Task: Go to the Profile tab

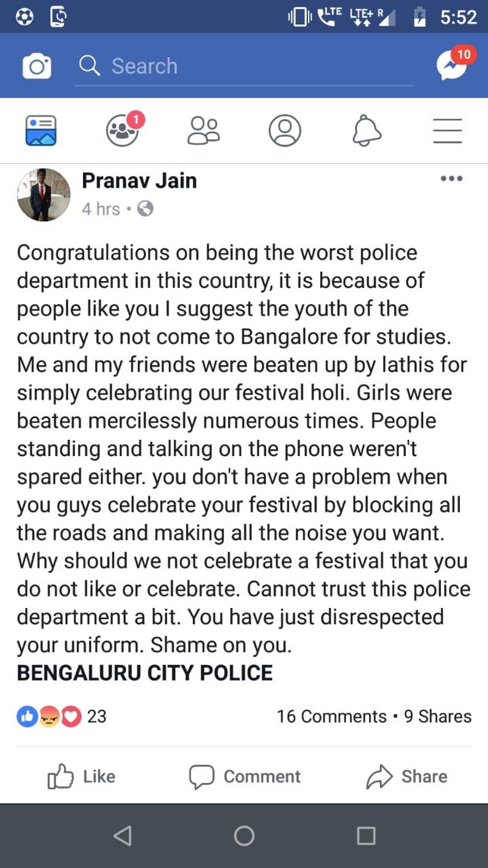Action: [x=285, y=130]
